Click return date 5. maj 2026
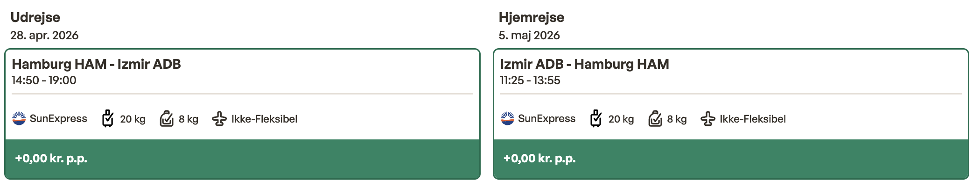Viewport: 980px width, 189px height. tap(529, 36)
